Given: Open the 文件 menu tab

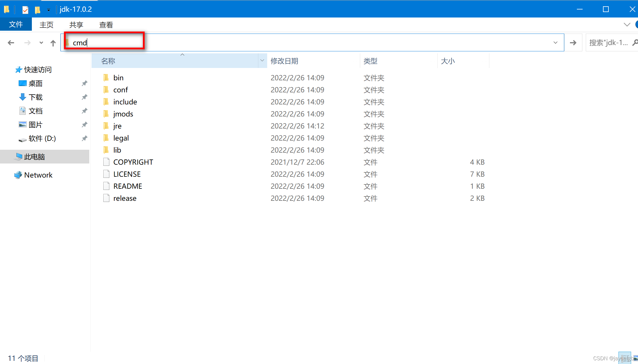Looking at the screenshot, I should click(16, 24).
